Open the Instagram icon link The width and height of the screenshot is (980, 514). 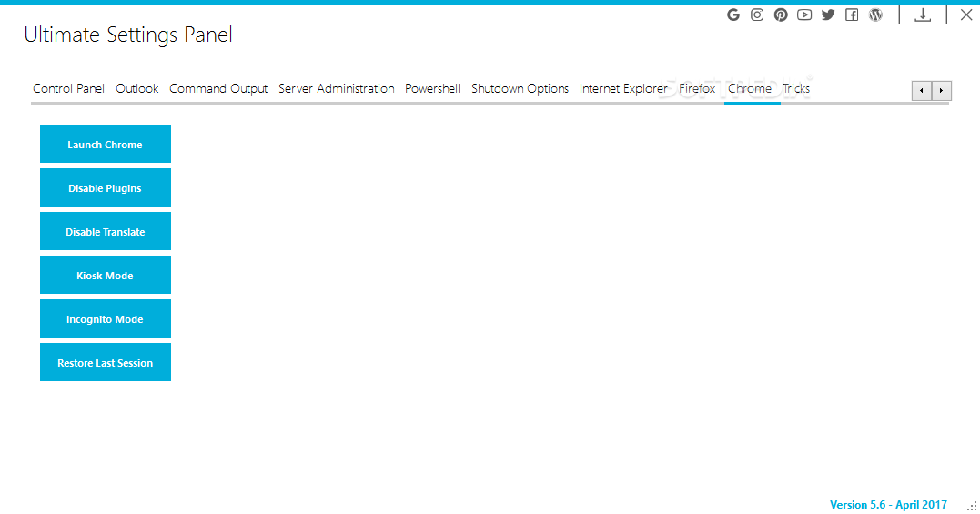[757, 15]
